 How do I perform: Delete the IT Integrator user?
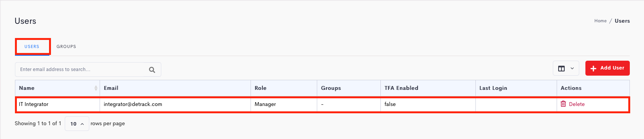tap(573, 104)
